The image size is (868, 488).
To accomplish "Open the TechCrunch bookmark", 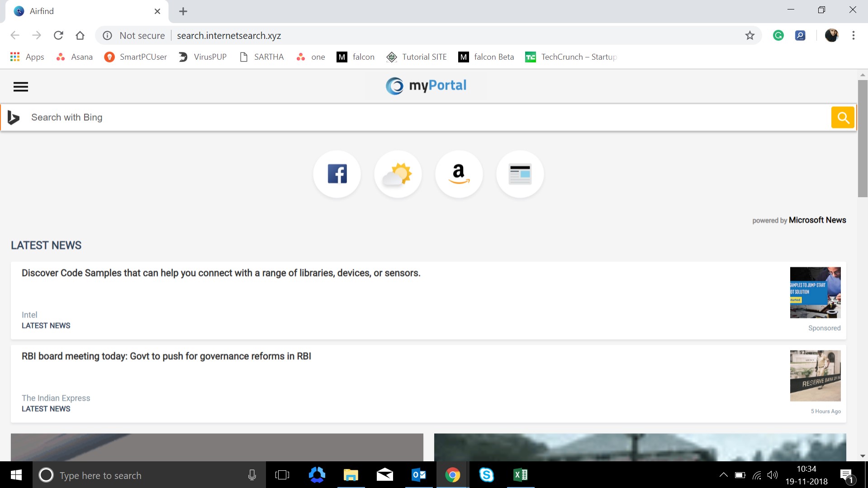I will click(571, 57).
